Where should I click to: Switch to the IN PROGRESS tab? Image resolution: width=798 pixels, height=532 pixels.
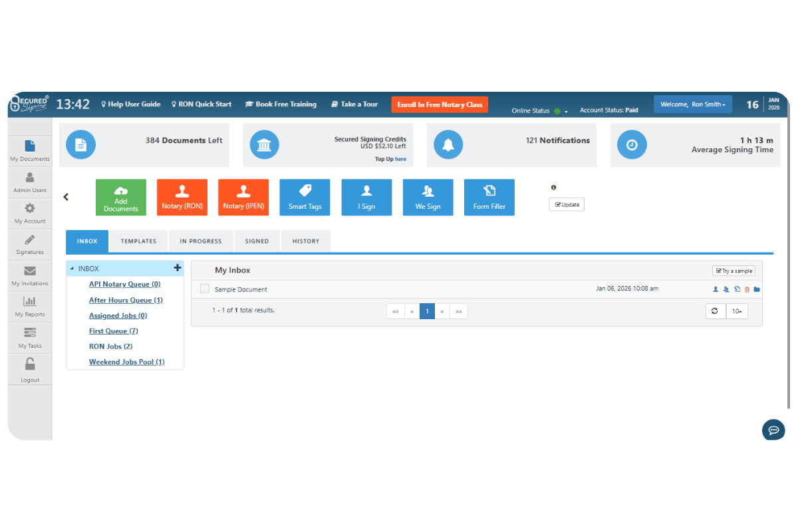click(201, 241)
